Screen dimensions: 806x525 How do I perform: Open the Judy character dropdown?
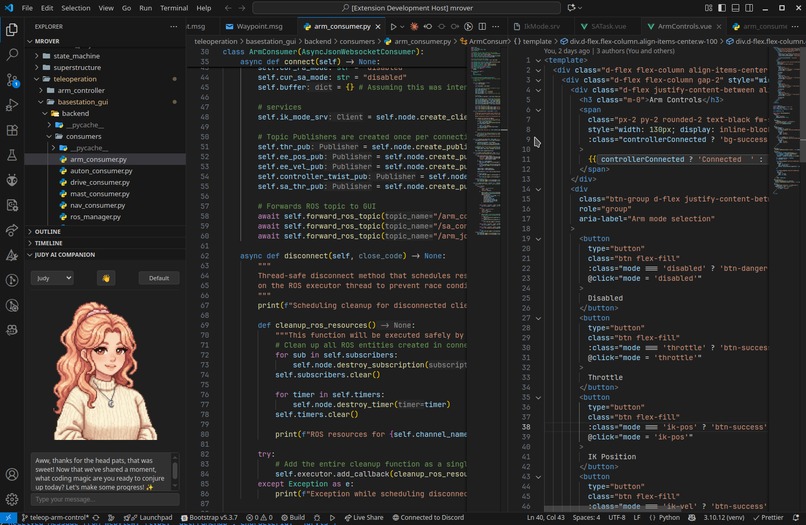(x=52, y=278)
